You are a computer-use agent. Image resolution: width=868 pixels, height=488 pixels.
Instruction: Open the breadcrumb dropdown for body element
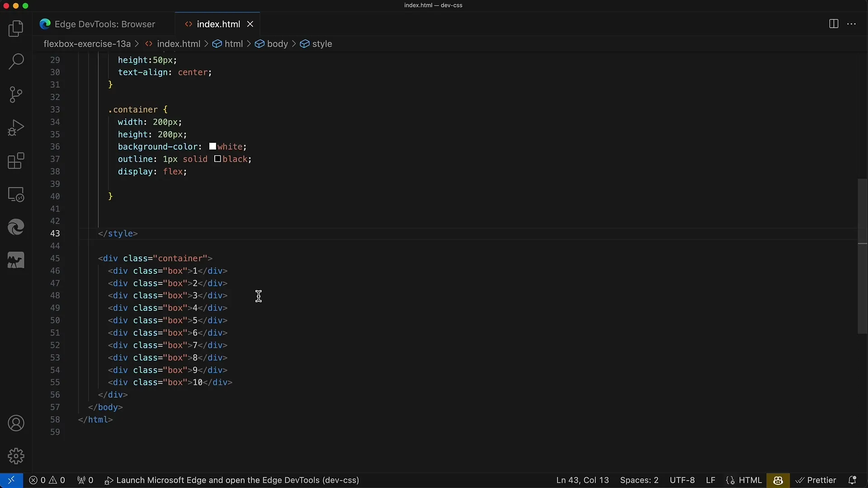[277, 43]
